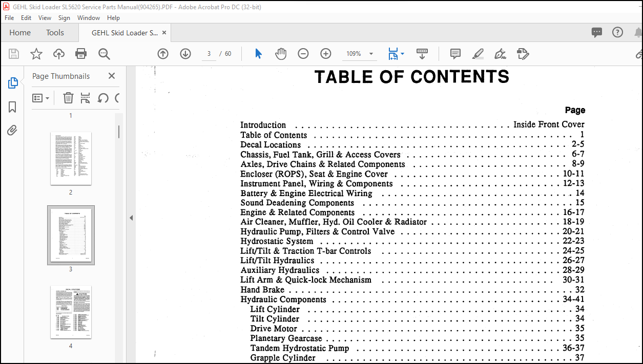Open the Help menu
Screen dimensions: 643x364
point(113,17)
